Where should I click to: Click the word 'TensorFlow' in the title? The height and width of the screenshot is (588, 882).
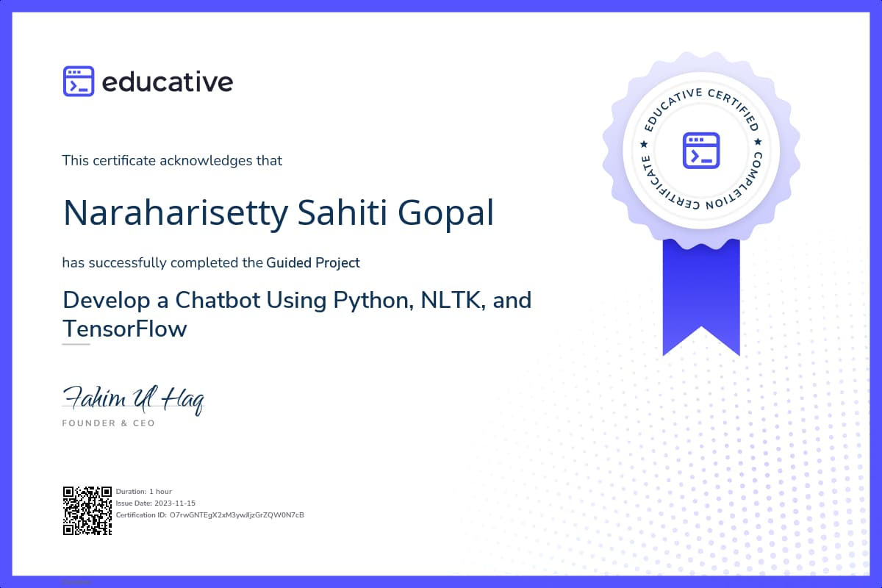click(125, 328)
